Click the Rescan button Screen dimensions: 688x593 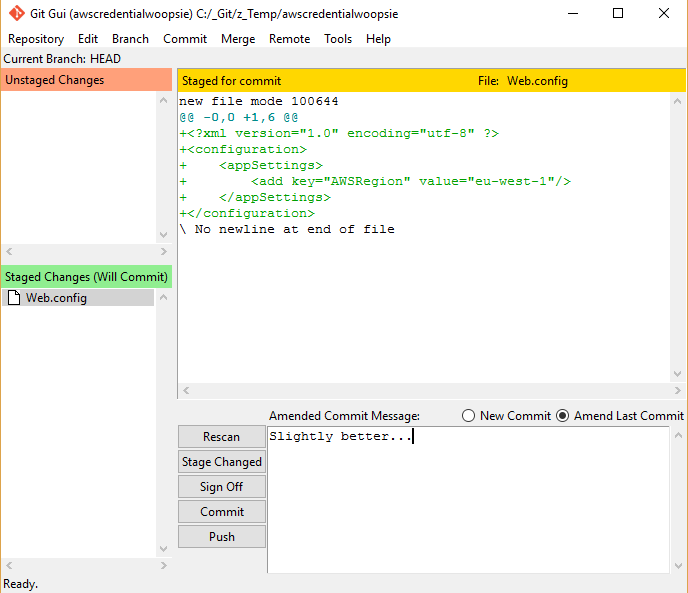tap(222, 437)
